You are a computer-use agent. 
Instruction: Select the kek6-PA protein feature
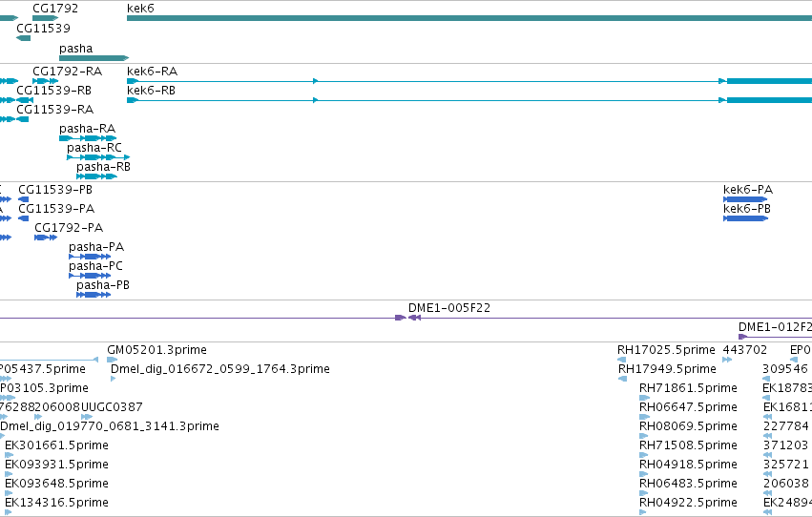point(746,199)
